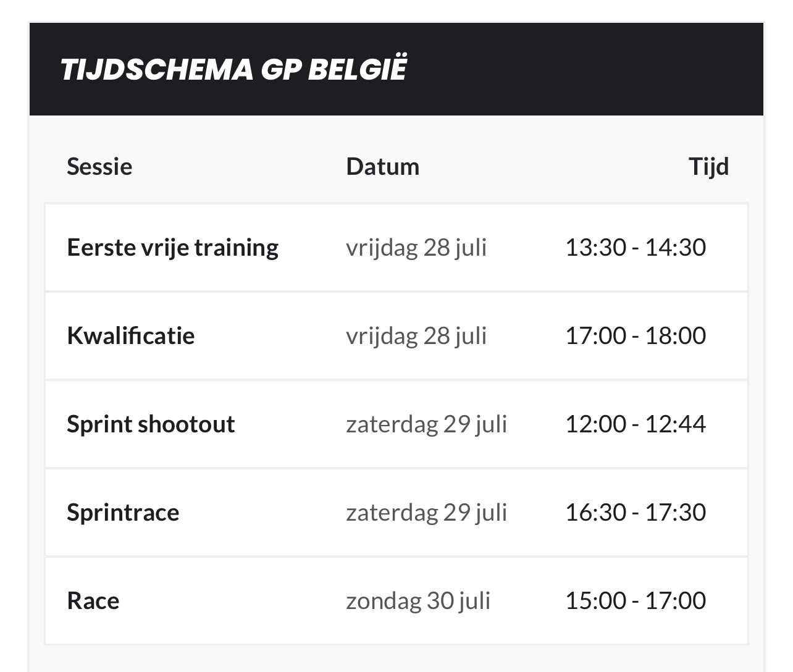Select date vrijdag 28 juli in Kwalificatie row
The height and width of the screenshot is (672, 793).
pos(416,336)
